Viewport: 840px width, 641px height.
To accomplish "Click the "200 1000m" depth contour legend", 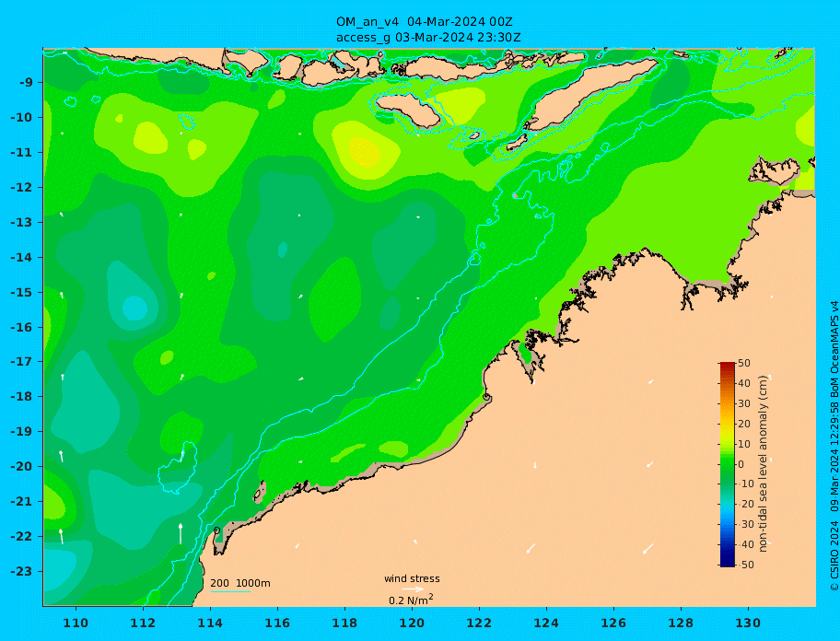I will (x=240, y=584).
